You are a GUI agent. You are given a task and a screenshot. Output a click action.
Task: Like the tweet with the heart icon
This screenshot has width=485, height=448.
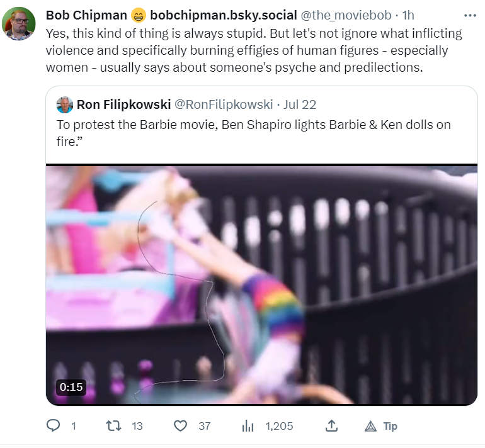click(180, 426)
